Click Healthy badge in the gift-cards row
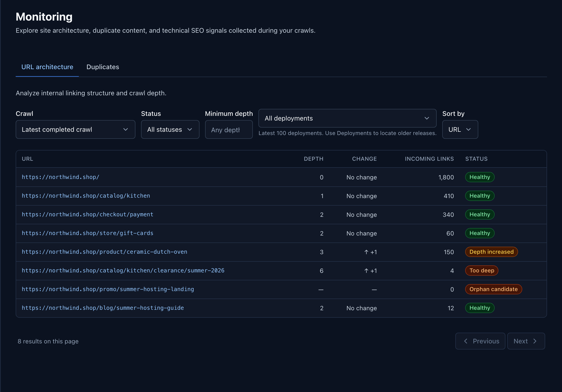This screenshot has width=562, height=392. pos(479,233)
